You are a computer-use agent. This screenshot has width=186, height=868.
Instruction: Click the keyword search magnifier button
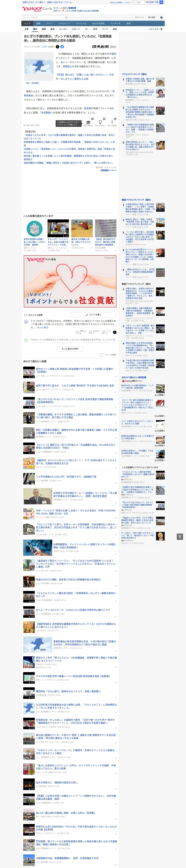pos(66,17)
